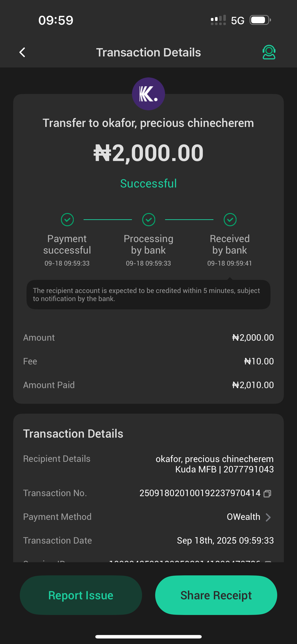
Task: Tap the Processing by bank checkmark
Action: [148, 220]
